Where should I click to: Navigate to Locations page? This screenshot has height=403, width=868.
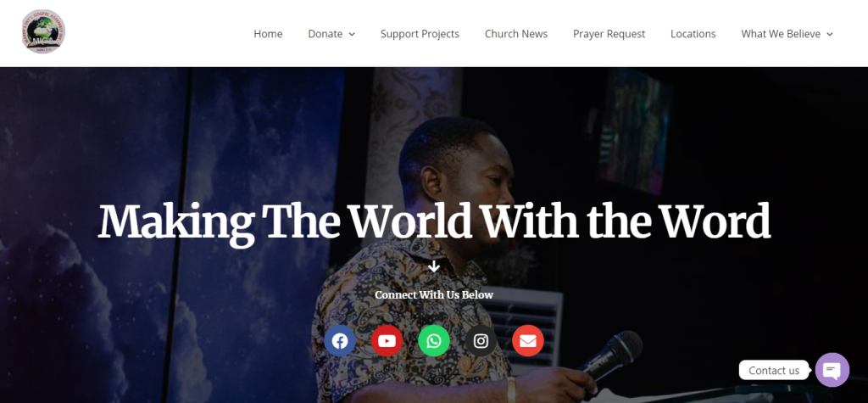point(693,34)
